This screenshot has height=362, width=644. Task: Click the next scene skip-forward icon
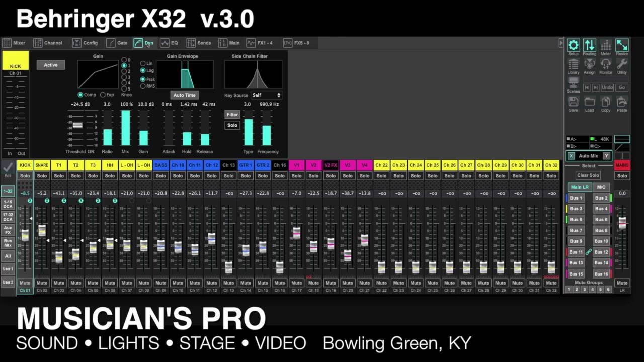[596, 87]
